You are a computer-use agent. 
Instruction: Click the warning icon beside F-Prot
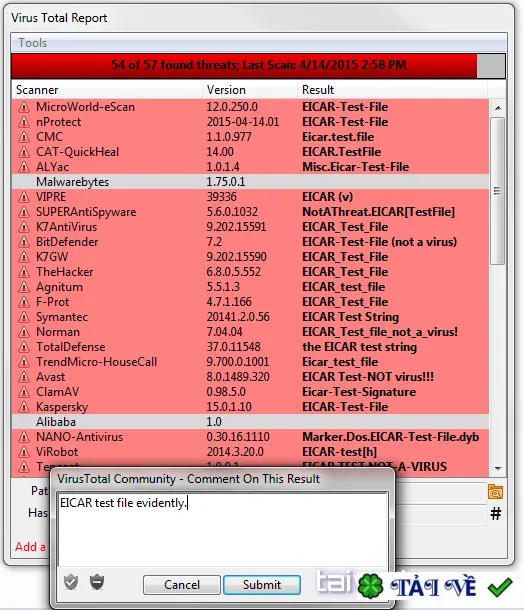coord(24,302)
